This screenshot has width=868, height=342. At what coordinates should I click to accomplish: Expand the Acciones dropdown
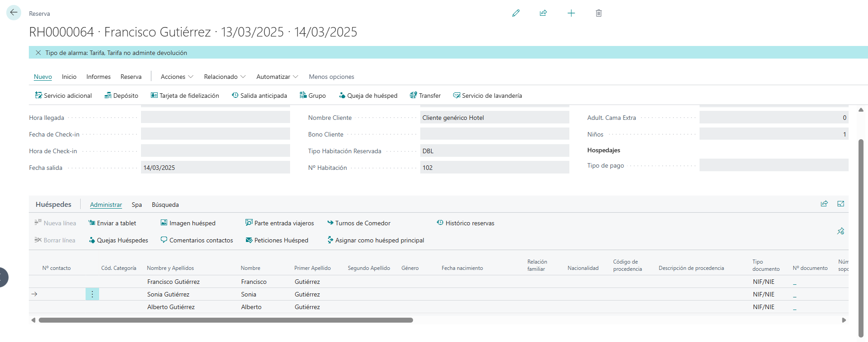pos(177,77)
